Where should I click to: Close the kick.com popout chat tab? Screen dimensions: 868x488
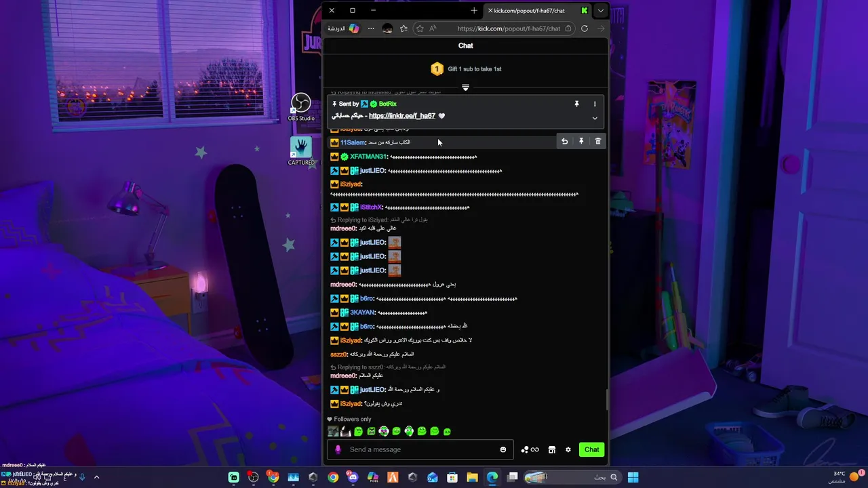point(490,10)
